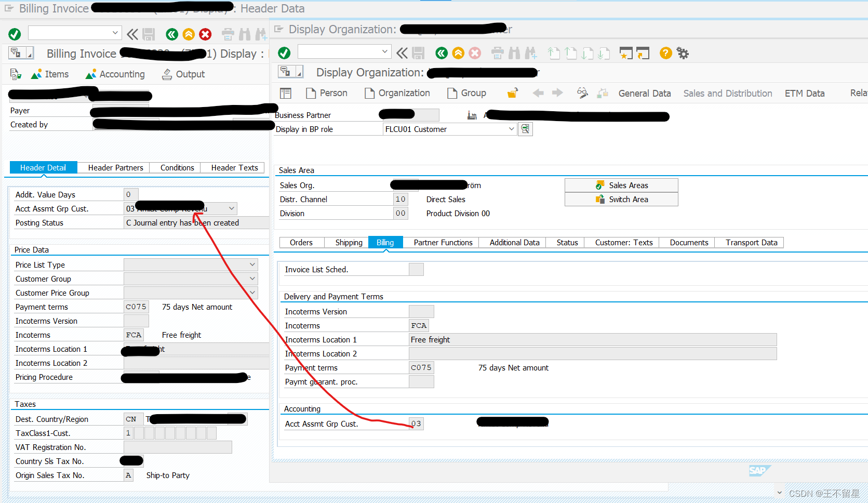Screen dimensions: 868x503
Task: Click the Payment terms C075 field in Header Detail
Action: (136, 307)
